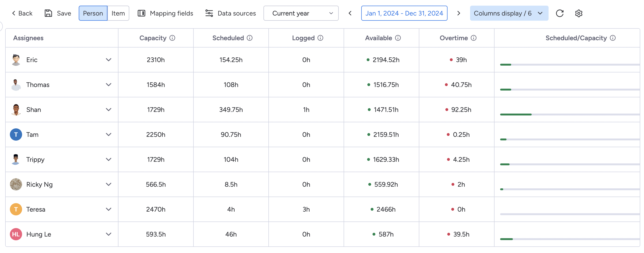644x253 pixels.
Task: Click the Capacity info icon
Action: tap(172, 38)
